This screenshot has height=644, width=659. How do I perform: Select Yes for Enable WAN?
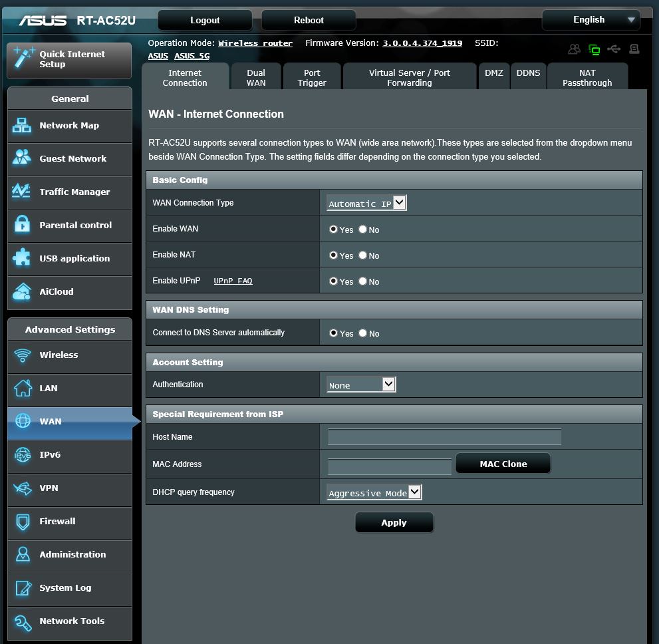333,229
